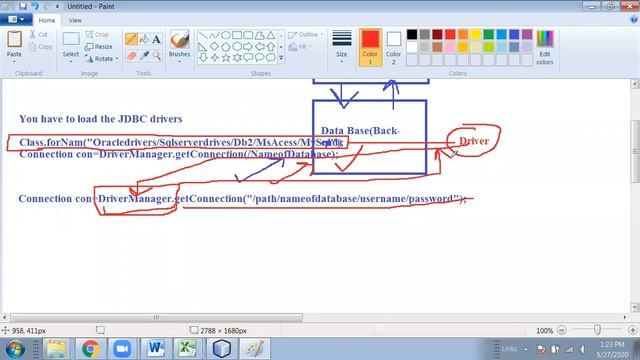Image resolution: width=640 pixels, height=360 pixels.
Task: Select the Text tool
Action: coord(156,39)
